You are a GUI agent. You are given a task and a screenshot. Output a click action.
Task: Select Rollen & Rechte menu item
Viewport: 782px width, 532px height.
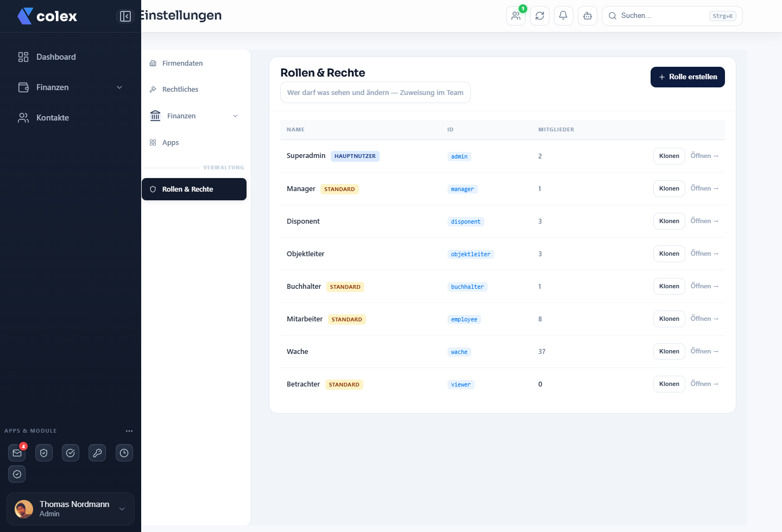coord(194,189)
